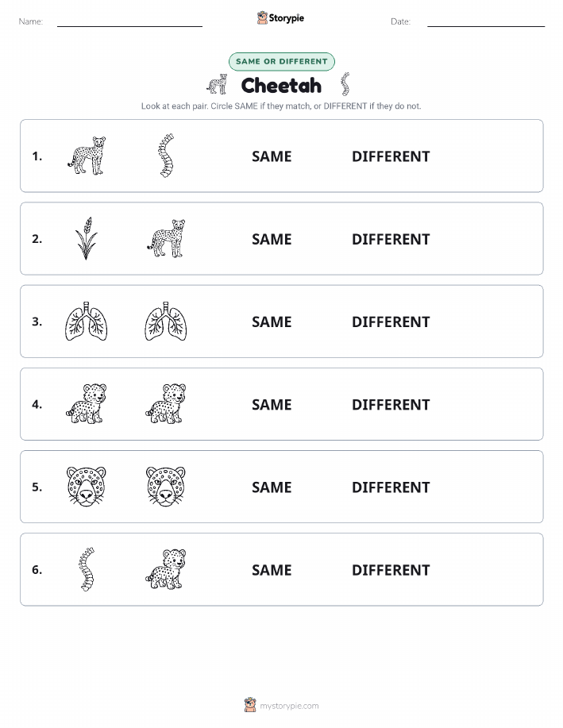Click the wheat grass image in row 2
The image size is (563, 728).
86,238
